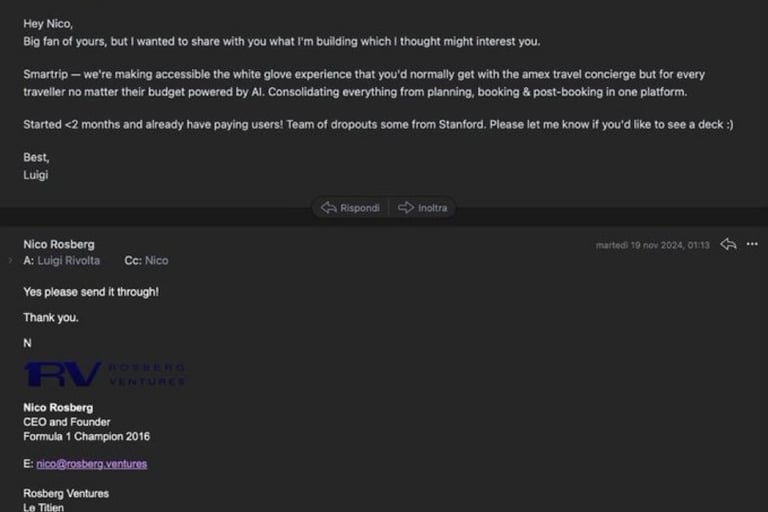Expand recipient details chevron beside A:
Screen dimensions: 768x512
(x=10, y=261)
